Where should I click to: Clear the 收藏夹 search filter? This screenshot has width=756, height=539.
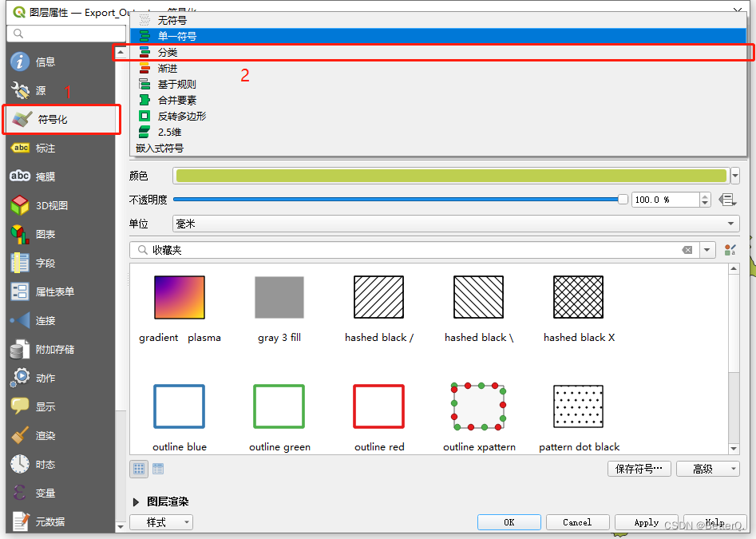coord(687,250)
